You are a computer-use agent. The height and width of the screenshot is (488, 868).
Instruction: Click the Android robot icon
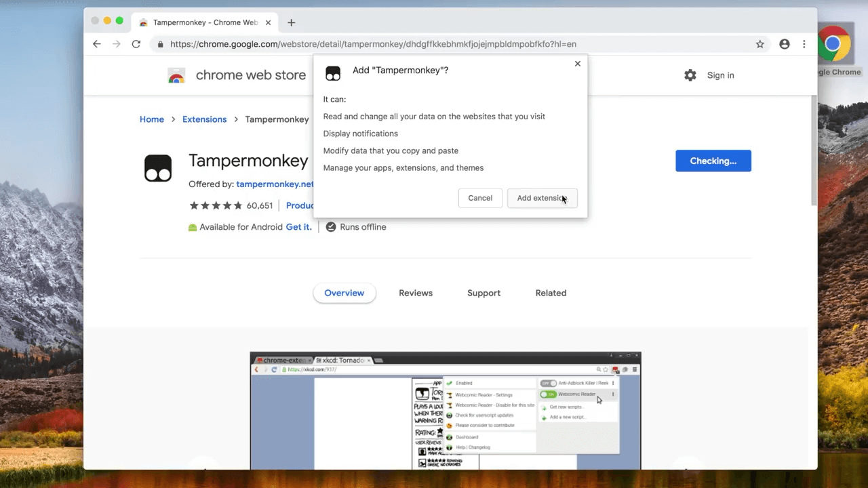[193, 227]
